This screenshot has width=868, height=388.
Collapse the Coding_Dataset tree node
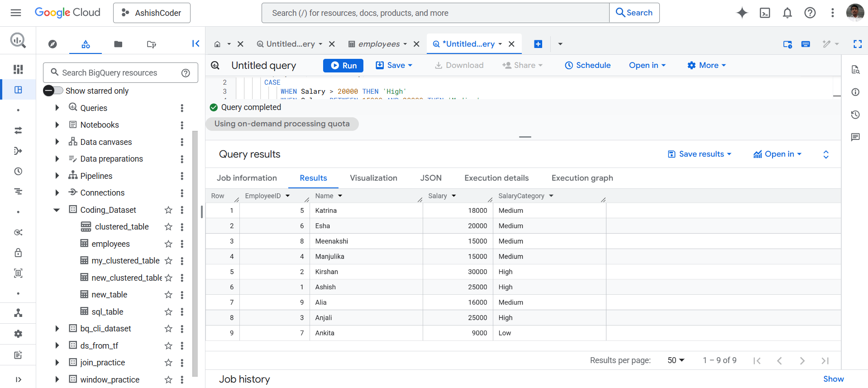(57, 210)
